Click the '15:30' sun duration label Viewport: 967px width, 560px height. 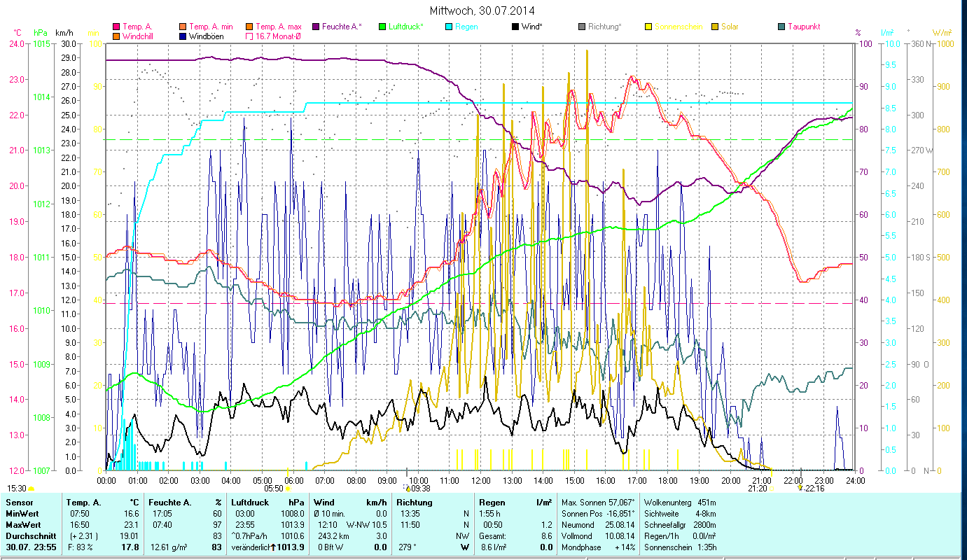coord(17,489)
